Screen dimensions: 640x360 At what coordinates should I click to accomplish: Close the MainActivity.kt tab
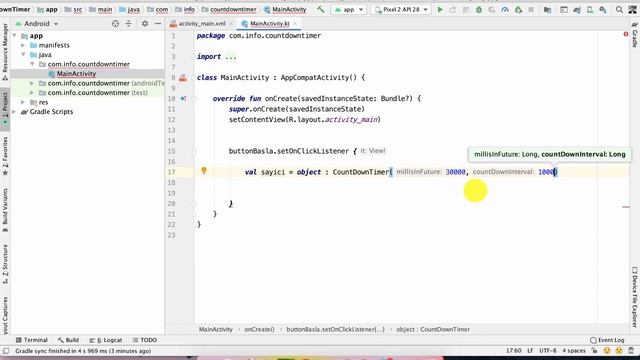coord(295,24)
